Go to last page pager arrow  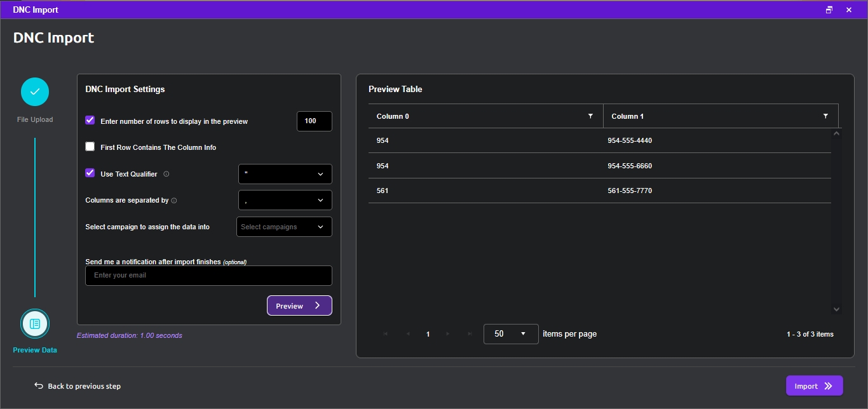click(470, 334)
